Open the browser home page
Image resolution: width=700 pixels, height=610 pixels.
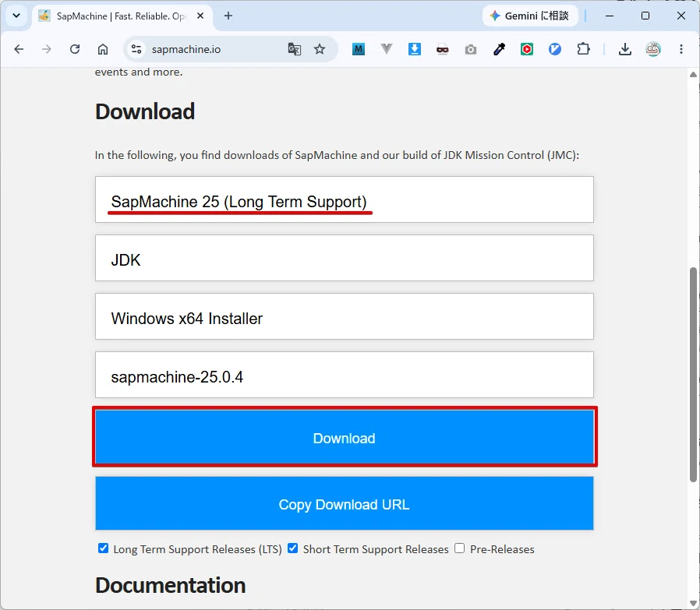pos(103,49)
